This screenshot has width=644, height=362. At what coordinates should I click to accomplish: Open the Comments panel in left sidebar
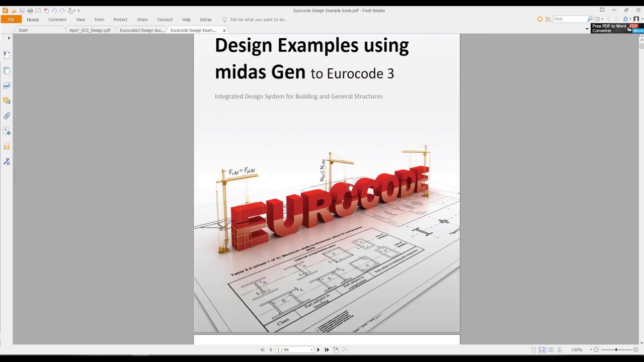click(x=7, y=101)
